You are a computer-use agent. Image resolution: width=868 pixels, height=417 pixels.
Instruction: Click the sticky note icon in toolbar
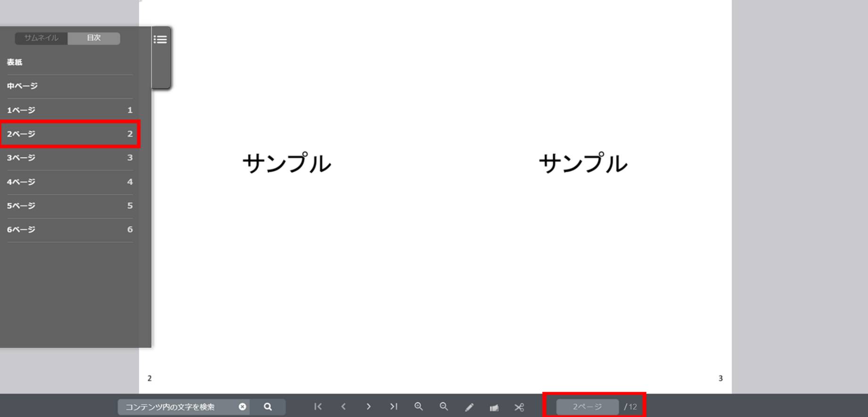pyautogui.click(x=494, y=407)
